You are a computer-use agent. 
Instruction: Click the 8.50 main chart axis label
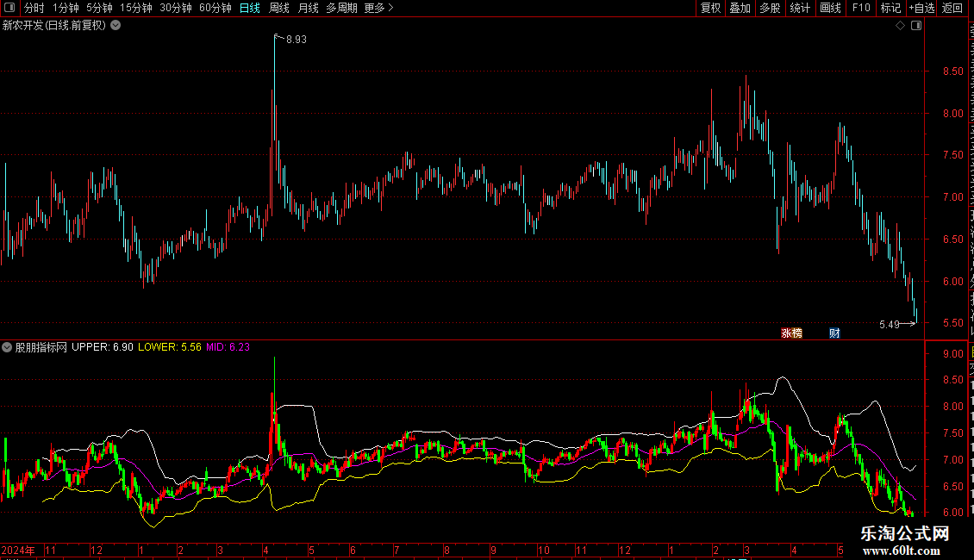pyautogui.click(x=952, y=72)
